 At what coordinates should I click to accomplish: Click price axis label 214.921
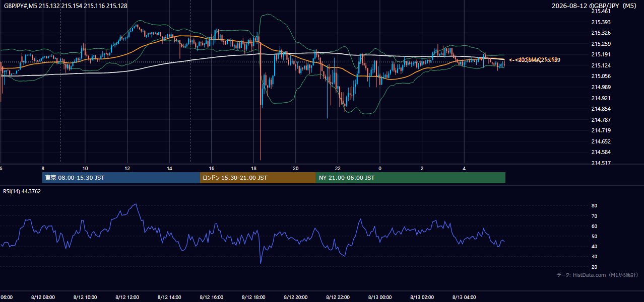point(601,98)
